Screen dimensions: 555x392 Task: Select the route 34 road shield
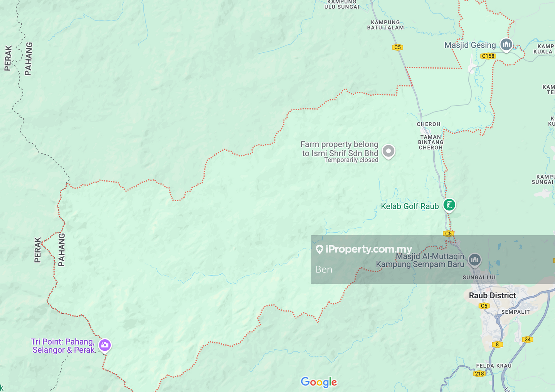point(528,340)
